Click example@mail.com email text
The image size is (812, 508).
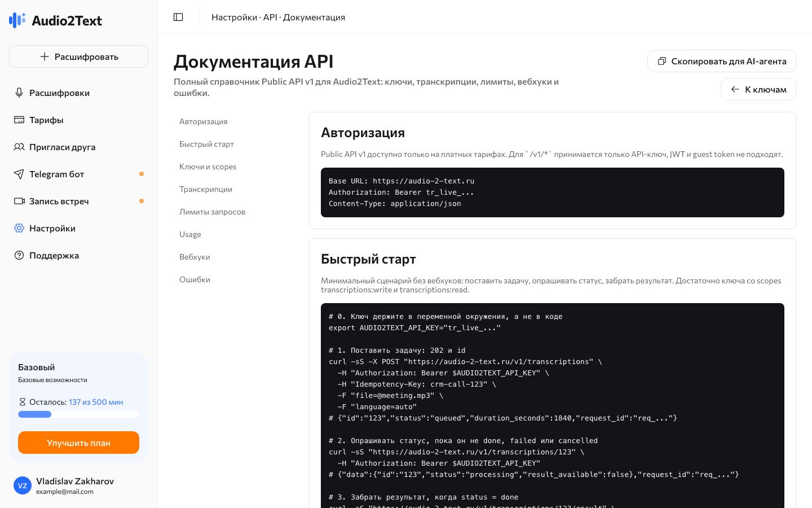coord(65,492)
